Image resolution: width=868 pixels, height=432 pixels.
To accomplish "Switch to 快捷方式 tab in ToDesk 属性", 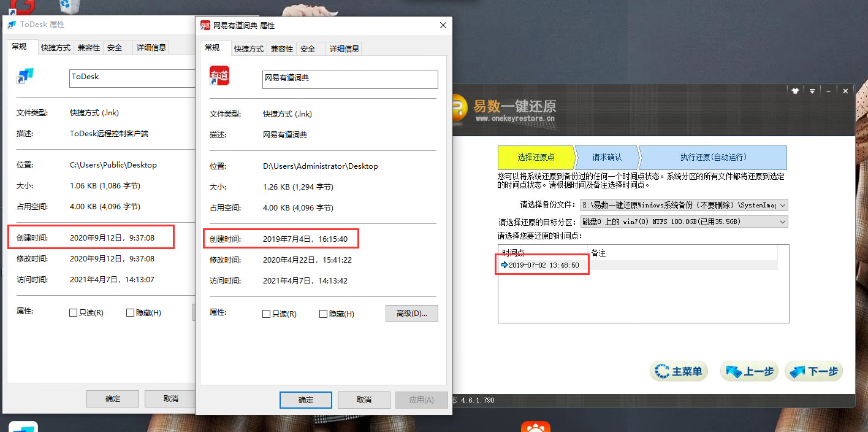I will pos(56,48).
